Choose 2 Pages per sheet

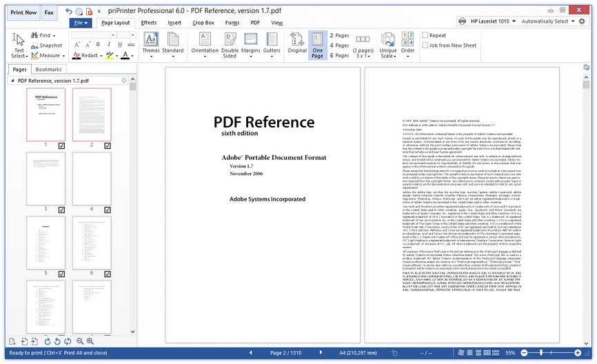tap(339, 35)
